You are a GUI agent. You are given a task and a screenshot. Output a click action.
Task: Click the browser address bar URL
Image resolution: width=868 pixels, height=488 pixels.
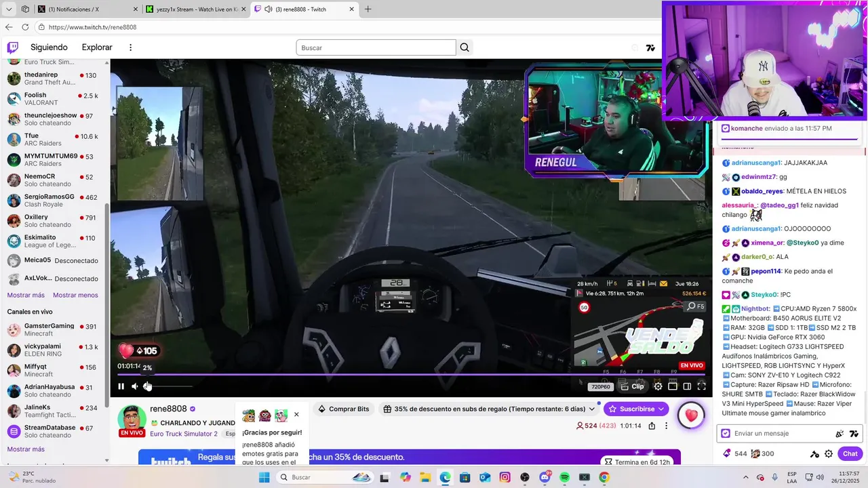click(92, 27)
